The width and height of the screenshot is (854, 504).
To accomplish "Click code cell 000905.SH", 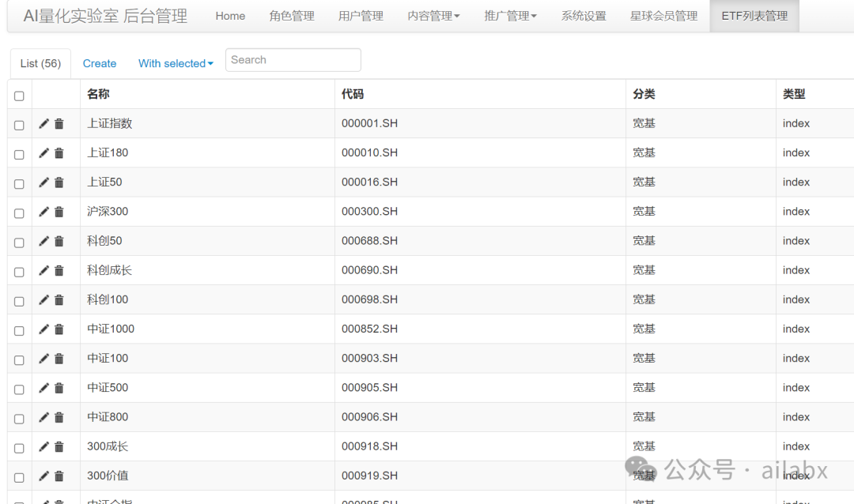I will [x=369, y=388].
